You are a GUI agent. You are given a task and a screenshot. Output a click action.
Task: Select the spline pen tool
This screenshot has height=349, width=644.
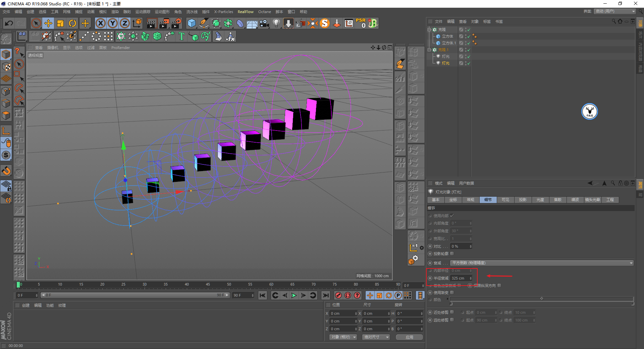(x=204, y=23)
